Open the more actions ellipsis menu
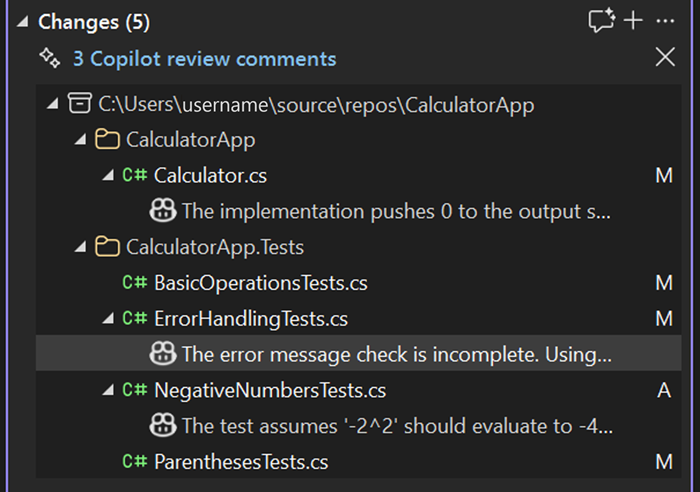This screenshot has width=700, height=492. tap(665, 21)
